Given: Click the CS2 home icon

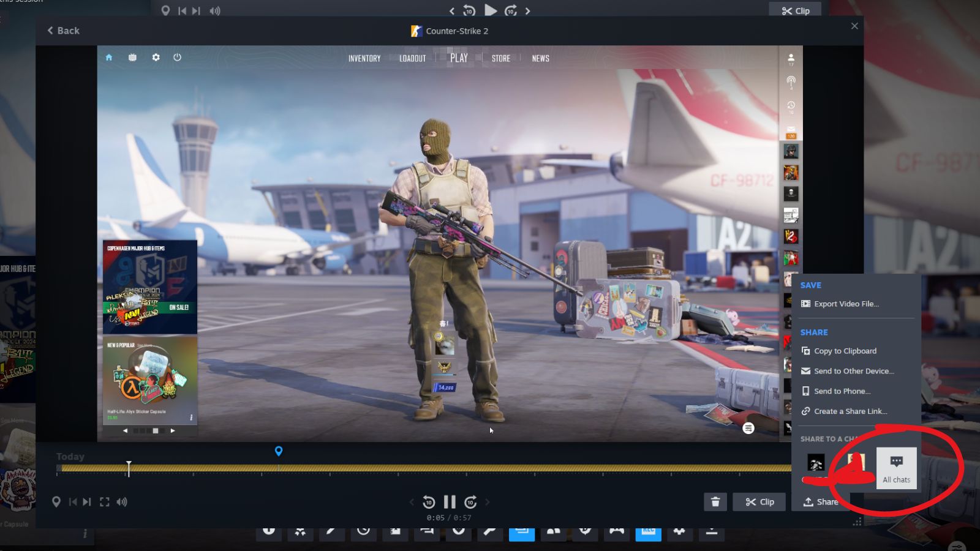Looking at the screenshot, I should point(109,57).
